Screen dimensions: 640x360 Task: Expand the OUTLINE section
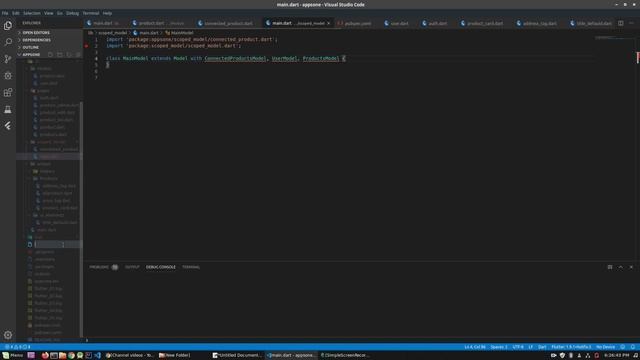[49, 47]
